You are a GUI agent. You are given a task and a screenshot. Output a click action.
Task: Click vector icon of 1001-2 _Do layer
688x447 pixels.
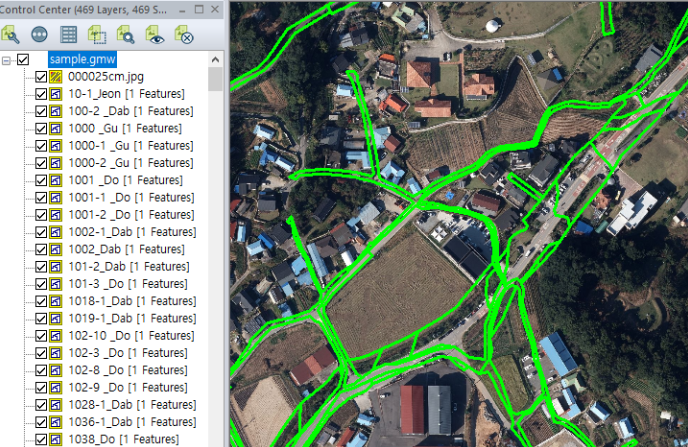[x=56, y=215]
